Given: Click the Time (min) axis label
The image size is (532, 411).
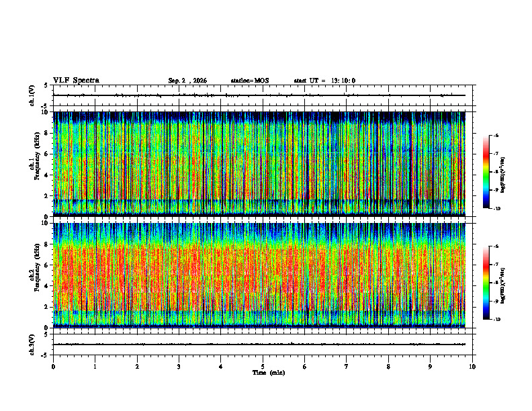Looking at the screenshot, I should (x=269, y=373).
